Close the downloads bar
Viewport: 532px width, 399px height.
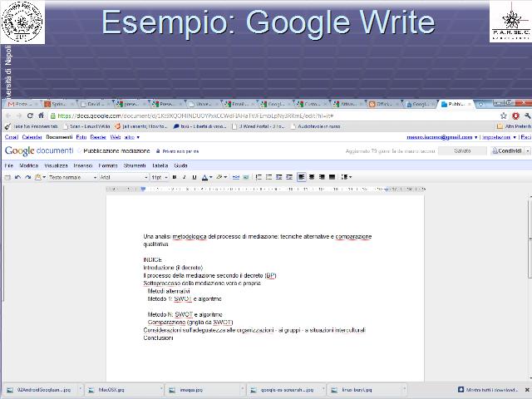click(527, 390)
